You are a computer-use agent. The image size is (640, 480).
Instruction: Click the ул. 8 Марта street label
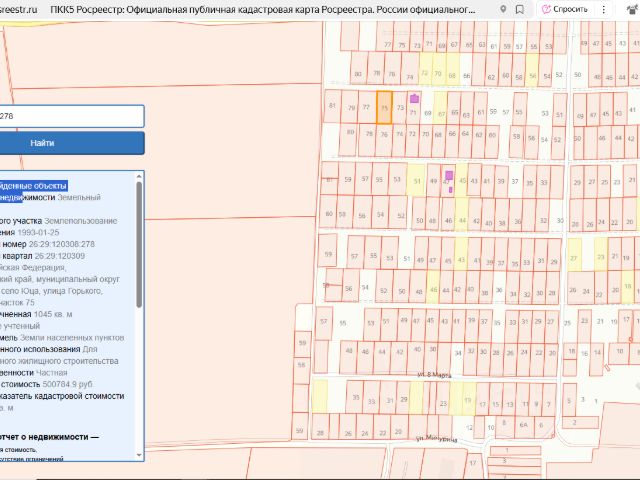pos(435,374)
